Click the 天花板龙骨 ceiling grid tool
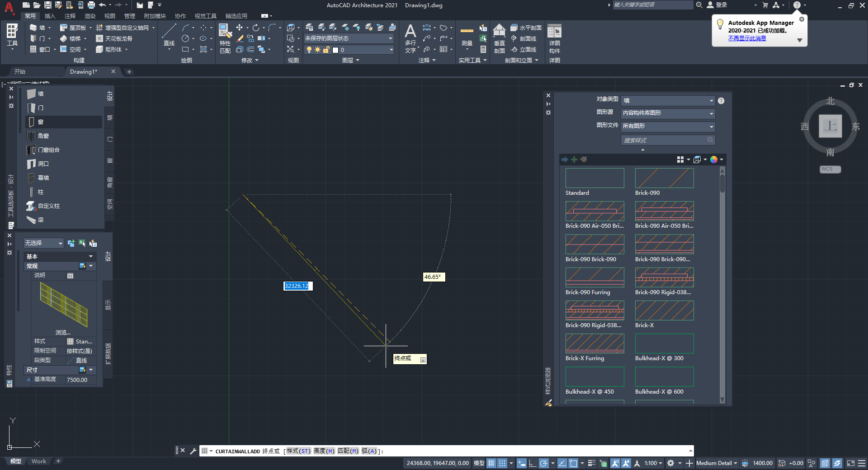This screenshot has width=868, height=470. coord(114,38)
